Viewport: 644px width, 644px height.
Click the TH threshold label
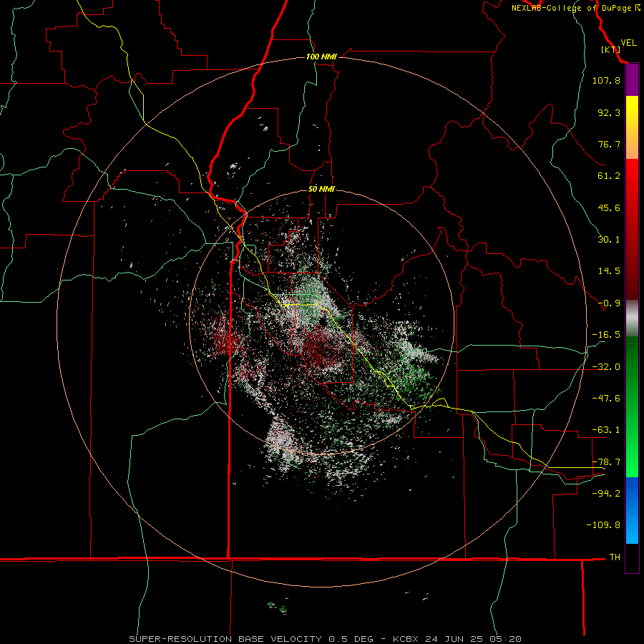615,557
